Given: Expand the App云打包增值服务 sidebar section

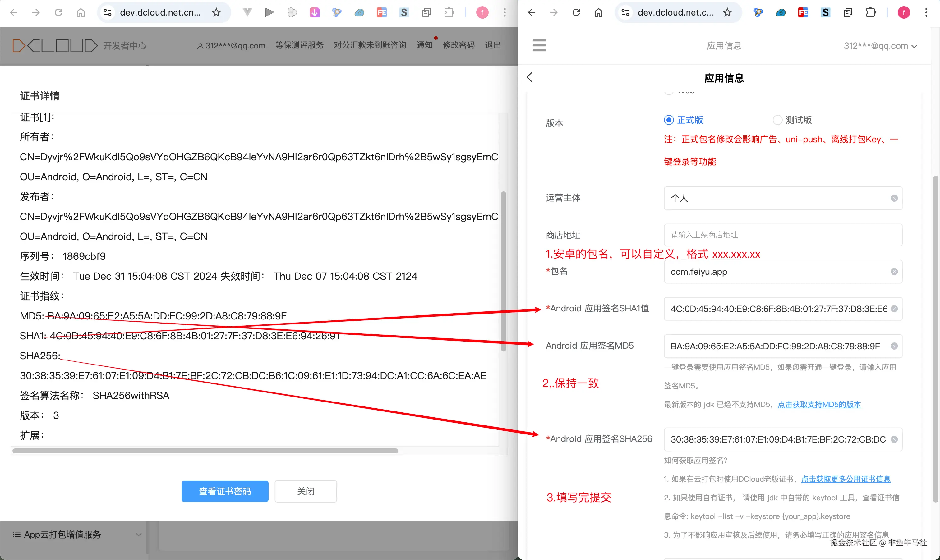Looking at the screenshot, I should click(76, 534).
